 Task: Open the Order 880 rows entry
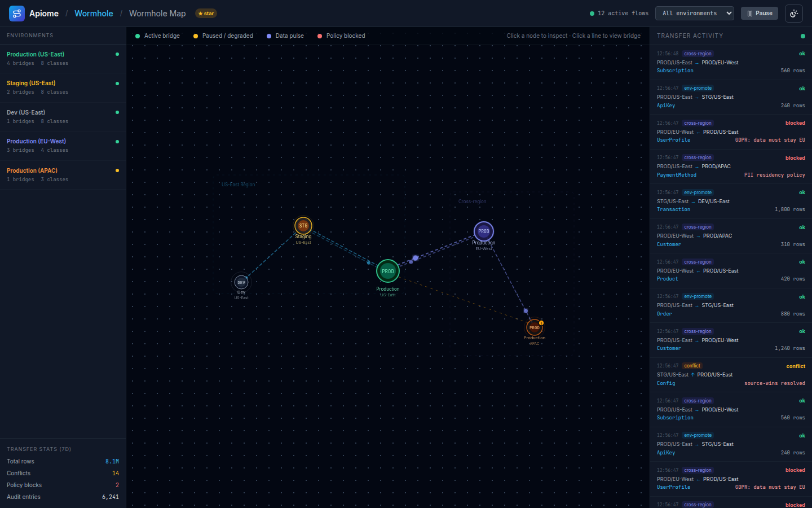(731, 305)
